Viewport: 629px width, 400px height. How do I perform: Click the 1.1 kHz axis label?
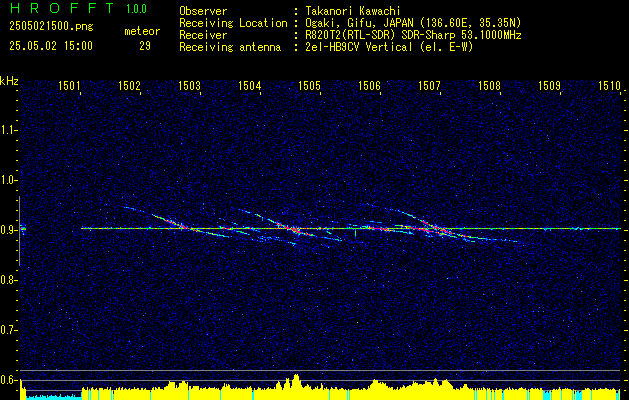(x=7, y=130)
